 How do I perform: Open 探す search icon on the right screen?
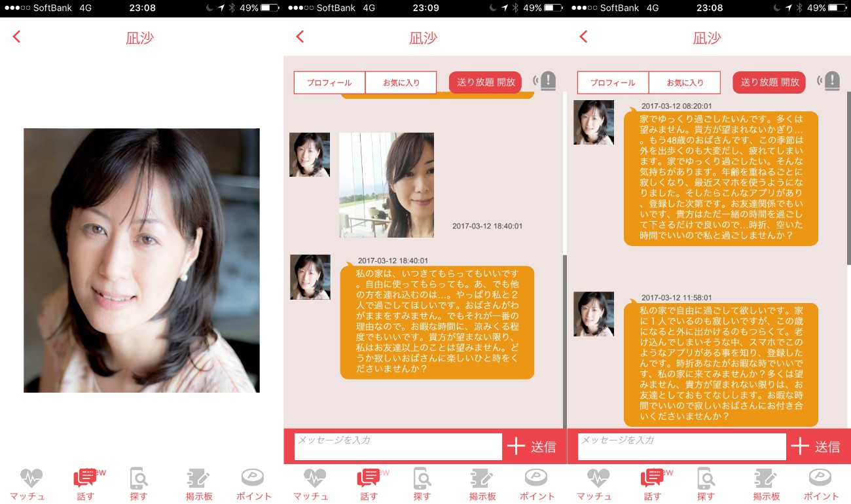click(x=706, y=479)
